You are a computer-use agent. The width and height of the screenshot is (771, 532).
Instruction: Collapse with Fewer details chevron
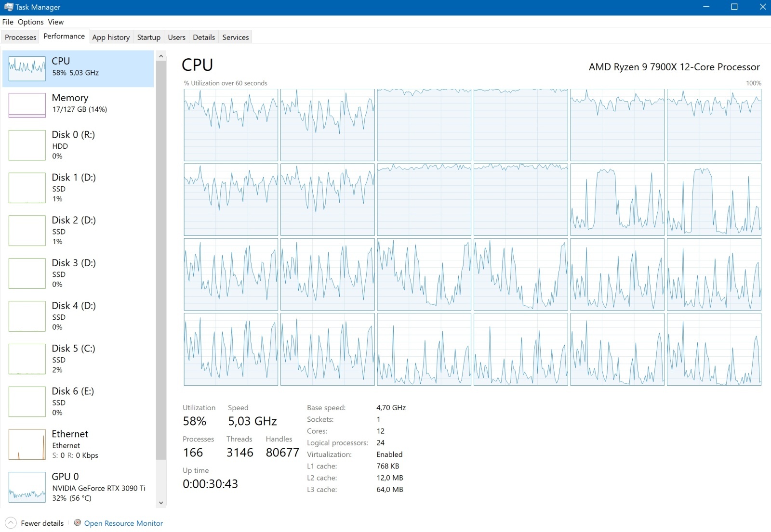(11, 523)
